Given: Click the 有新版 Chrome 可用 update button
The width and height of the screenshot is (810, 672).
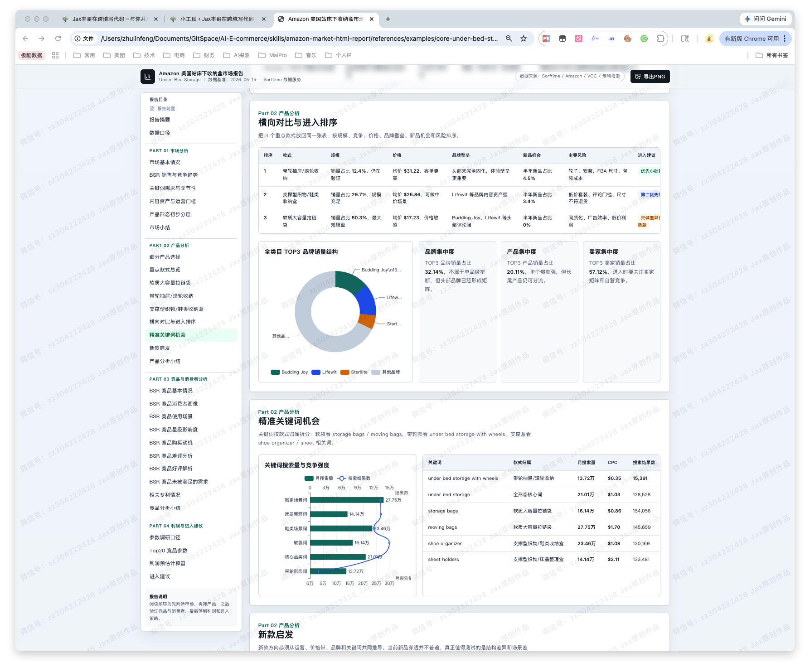Looking at the screenshot, I should (x=752, y=39).
